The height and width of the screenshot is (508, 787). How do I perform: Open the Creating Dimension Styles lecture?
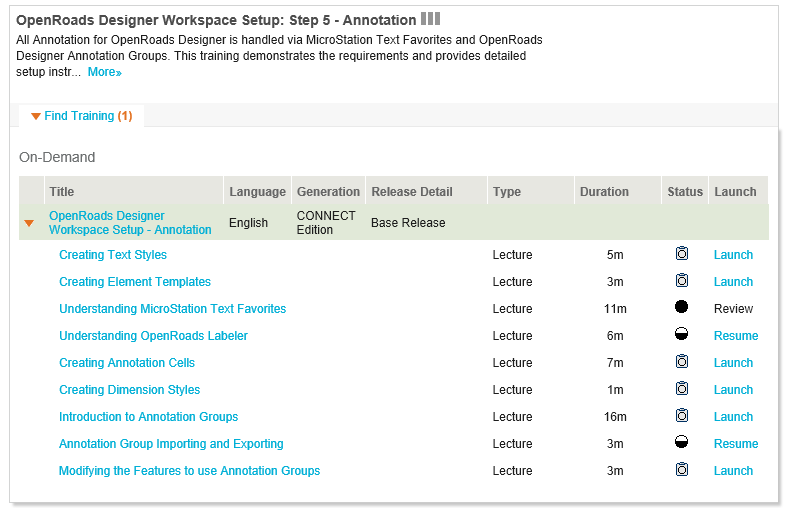coord(129,390)
